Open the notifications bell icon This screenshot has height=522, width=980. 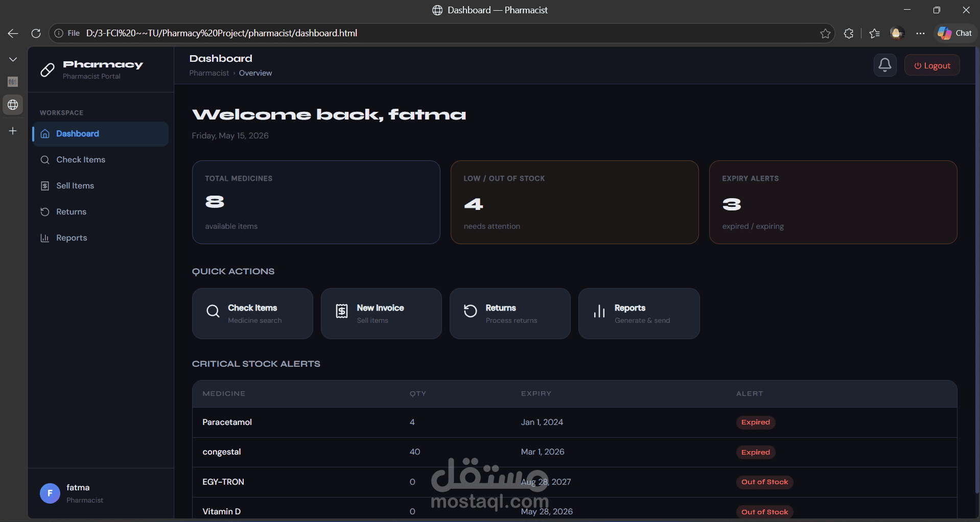click(x=884, y=65)
